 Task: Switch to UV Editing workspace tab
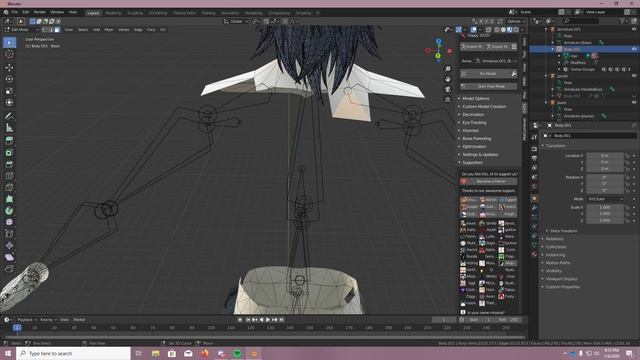[x=158, y=13]
